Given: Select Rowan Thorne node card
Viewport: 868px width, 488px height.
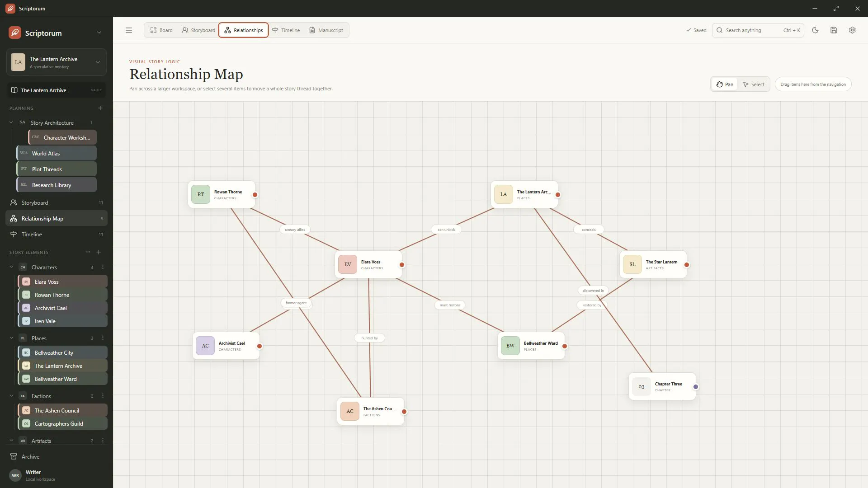Looking at the screenshot, I should point(222,195).
